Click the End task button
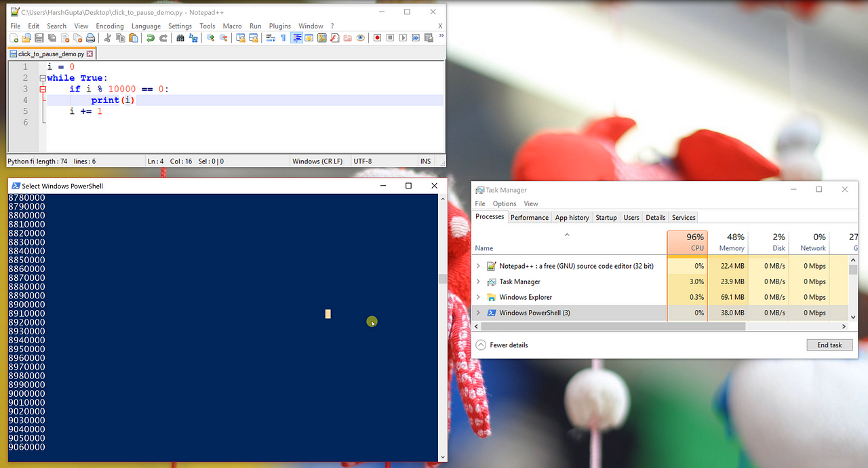This screenshot has width=868, height=468. pos(829,345)
